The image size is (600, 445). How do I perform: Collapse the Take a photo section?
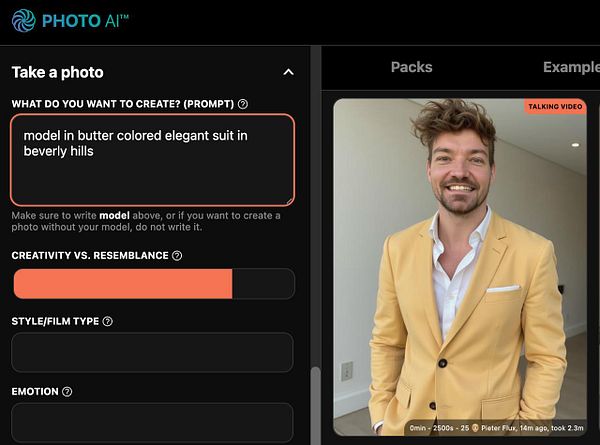point(289,72)
